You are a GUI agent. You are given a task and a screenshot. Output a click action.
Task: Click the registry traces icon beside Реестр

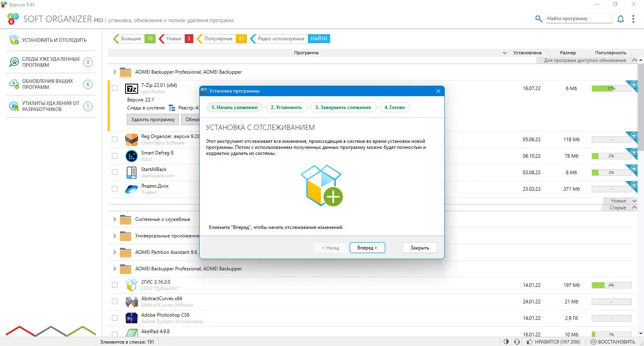(x=172, y=108)
